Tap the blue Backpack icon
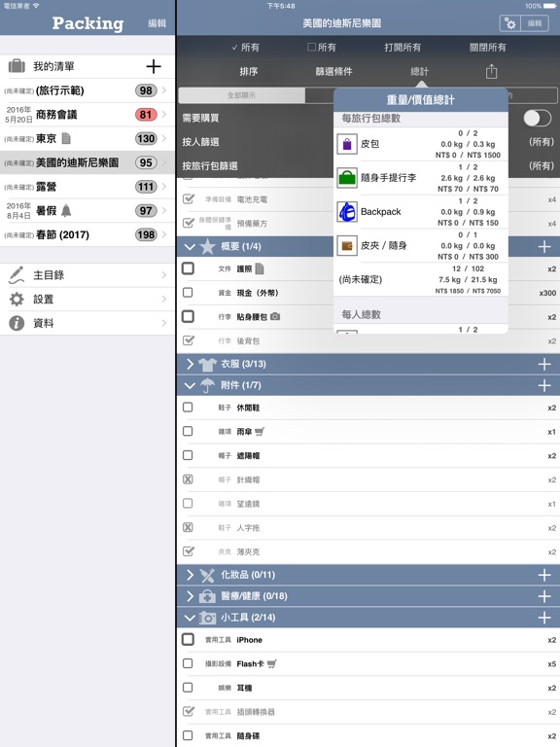This screenshot has width=560, height=747. coord(347,211)
